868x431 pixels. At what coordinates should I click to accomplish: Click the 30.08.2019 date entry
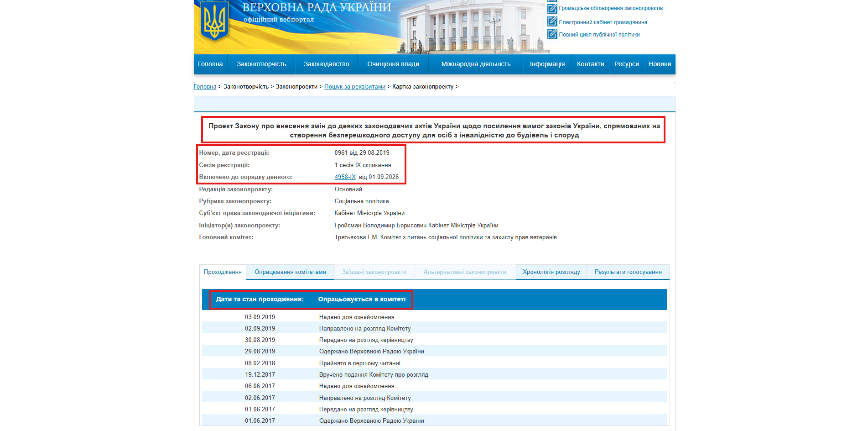260,340
